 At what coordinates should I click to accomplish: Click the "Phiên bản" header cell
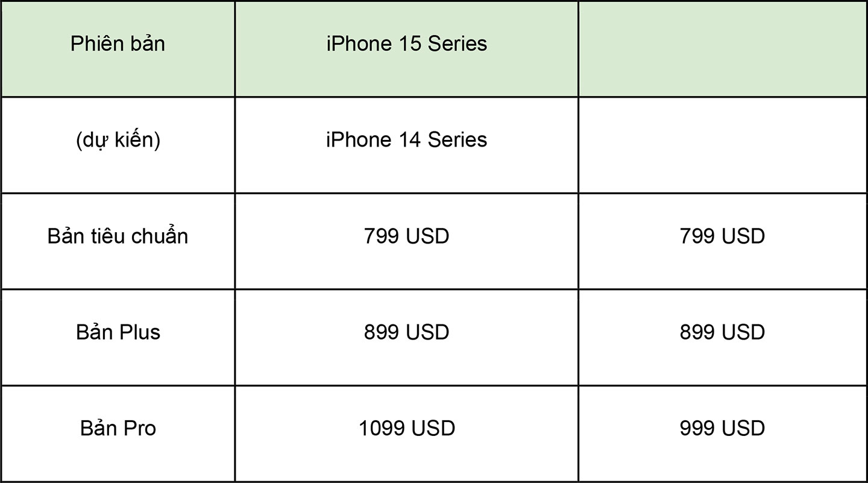118,49
